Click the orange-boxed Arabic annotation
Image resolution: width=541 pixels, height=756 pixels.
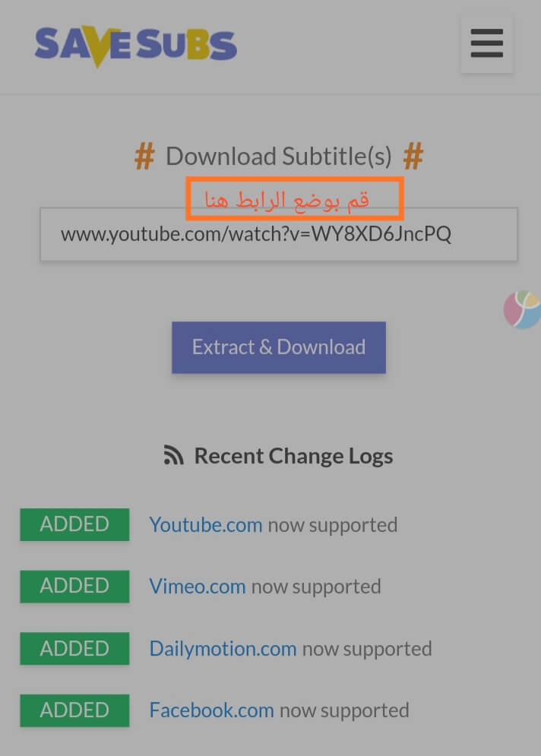coord(295,198)
